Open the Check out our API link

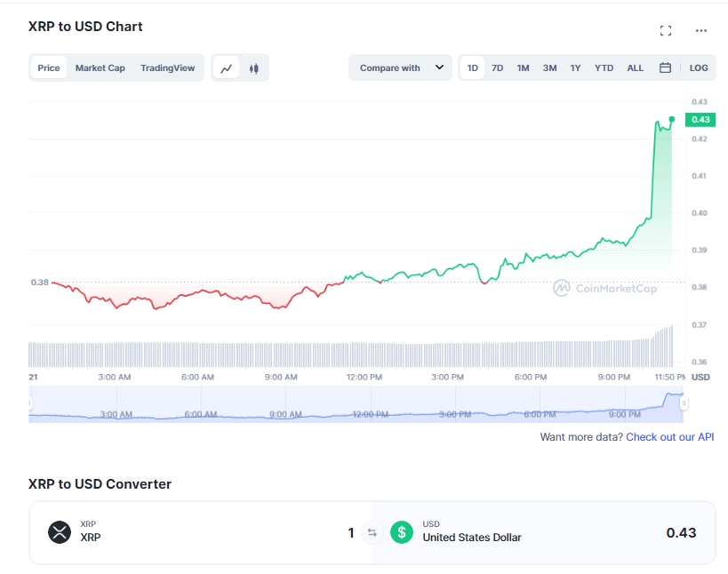coord(669,437)
